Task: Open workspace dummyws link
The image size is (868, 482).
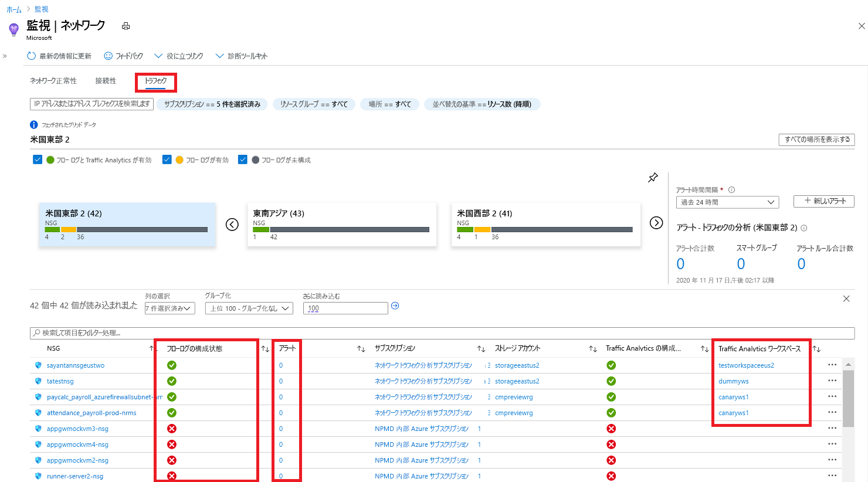Action: coord(734,381)
